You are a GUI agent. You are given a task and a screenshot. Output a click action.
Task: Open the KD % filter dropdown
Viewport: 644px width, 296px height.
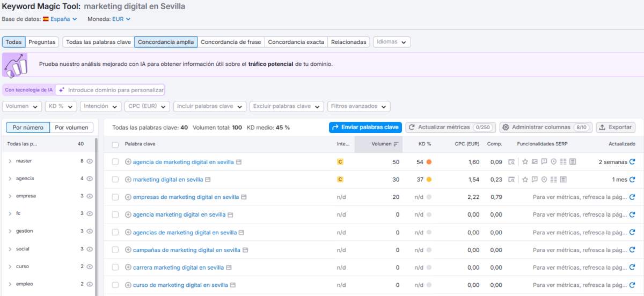pos(61,107)
